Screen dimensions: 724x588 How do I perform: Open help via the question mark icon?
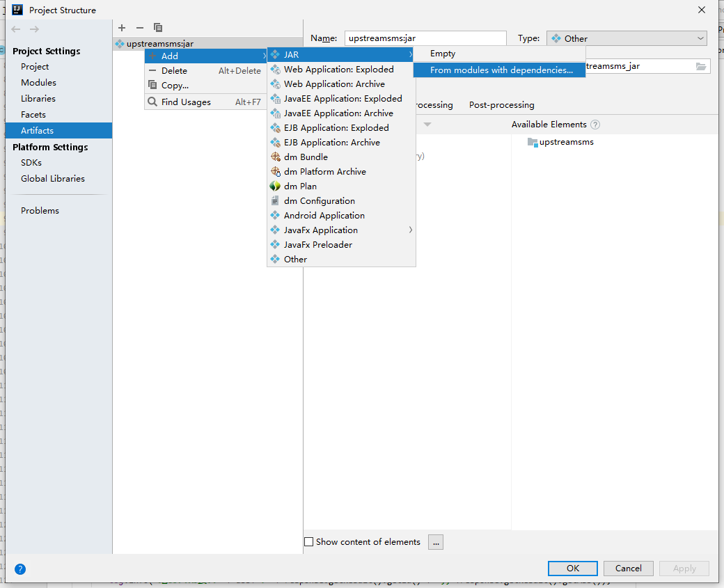point(20,569)
